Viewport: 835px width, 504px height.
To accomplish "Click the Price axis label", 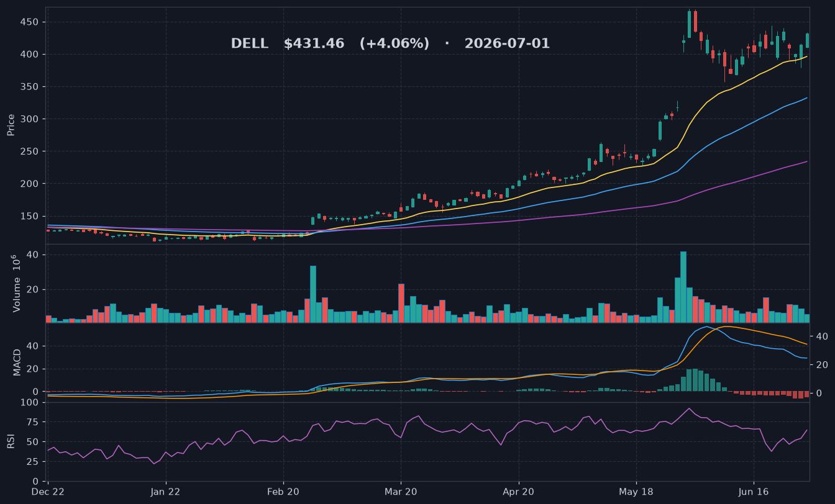I will click(11, 125).
